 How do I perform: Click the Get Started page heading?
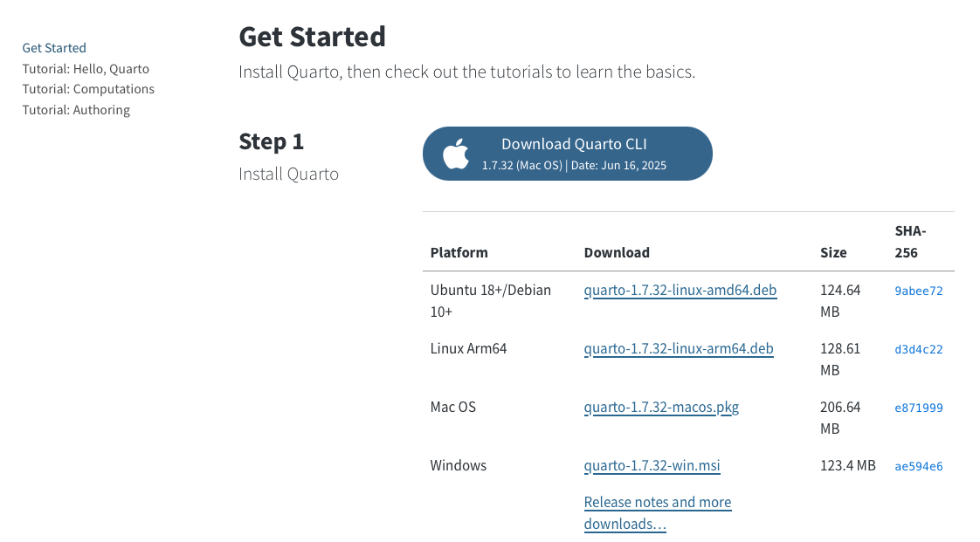coord(312,37)
